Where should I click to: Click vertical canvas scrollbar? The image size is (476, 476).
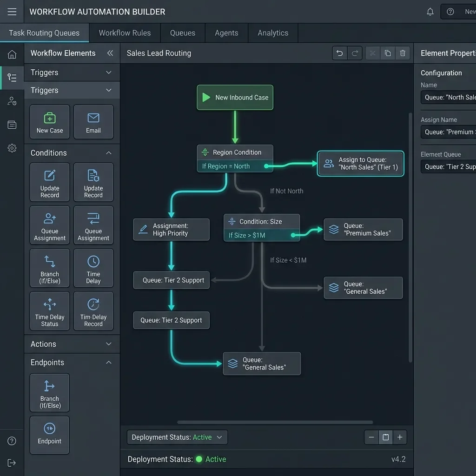coord(410,238)
